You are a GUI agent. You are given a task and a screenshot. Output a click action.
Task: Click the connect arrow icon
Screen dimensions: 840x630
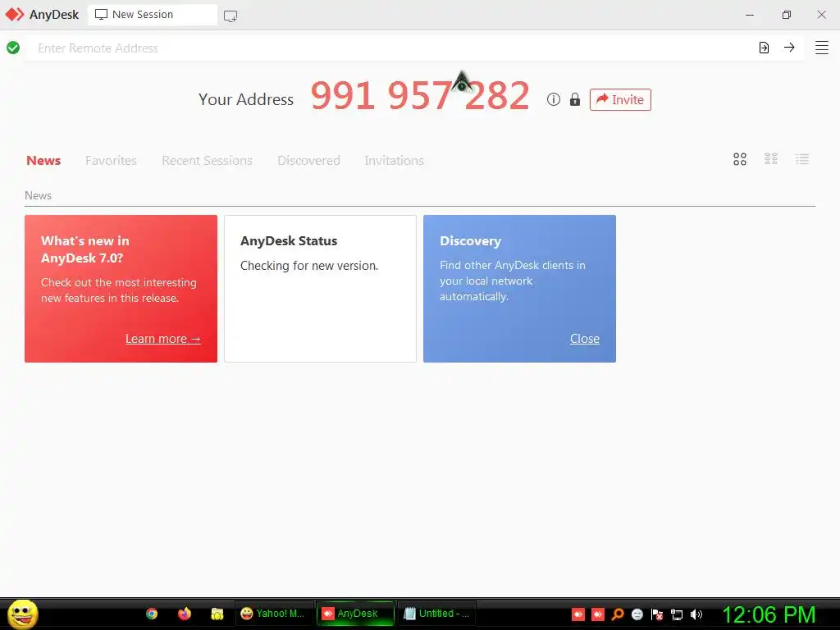point(789,48)
